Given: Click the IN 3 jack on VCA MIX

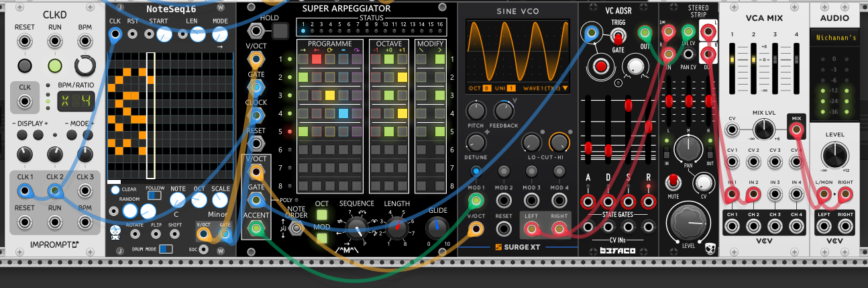Looking at the screenshot, I should pos(775,195).
